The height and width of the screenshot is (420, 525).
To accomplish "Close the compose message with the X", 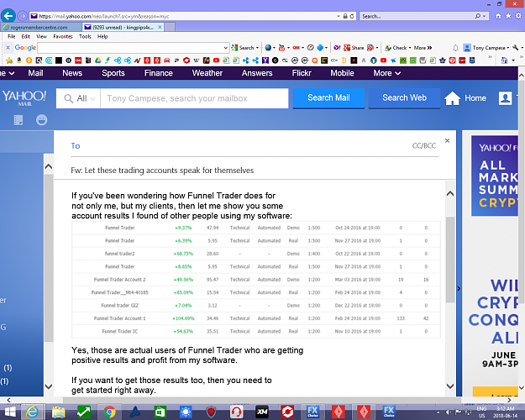I will click(447, 140).
